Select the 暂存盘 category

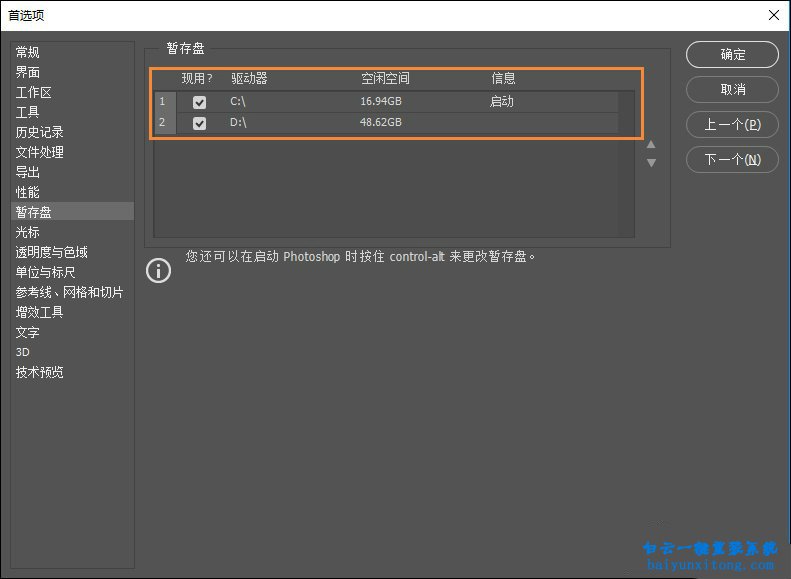72,212
